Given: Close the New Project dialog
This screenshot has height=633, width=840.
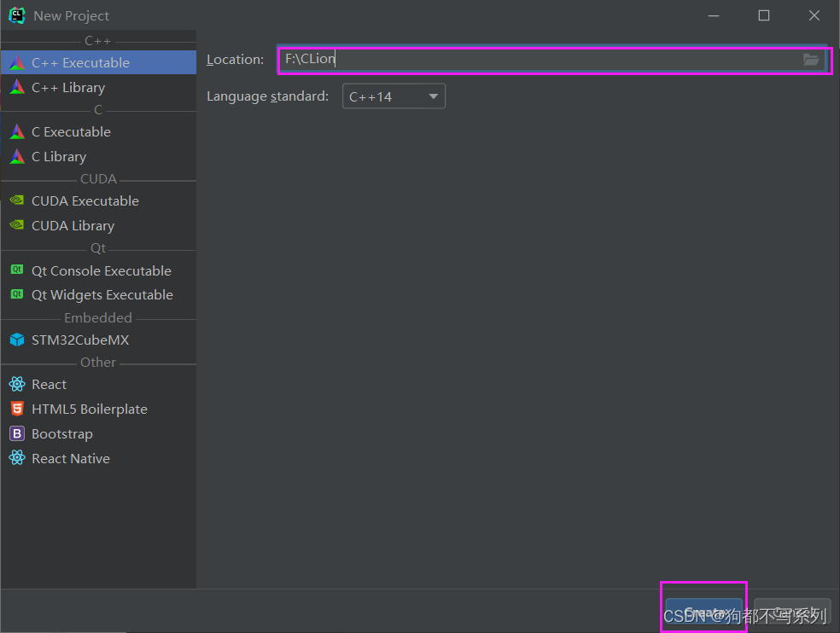Looking at the screenshot, I should (x=814, y=15).
